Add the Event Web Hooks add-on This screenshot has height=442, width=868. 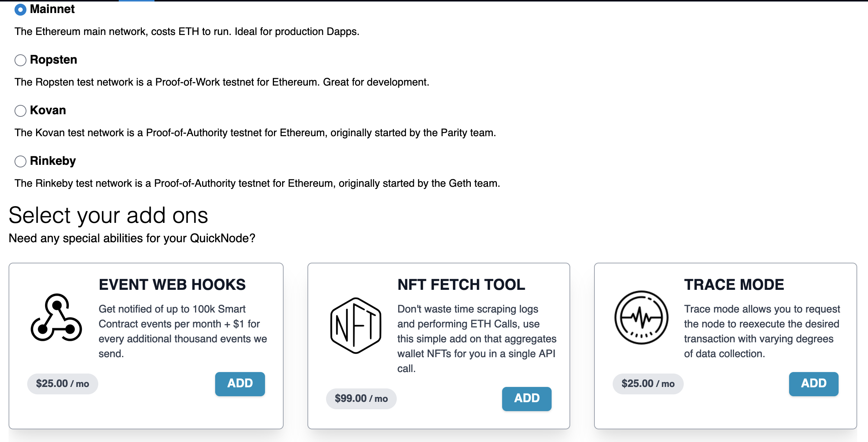[240, 384]
